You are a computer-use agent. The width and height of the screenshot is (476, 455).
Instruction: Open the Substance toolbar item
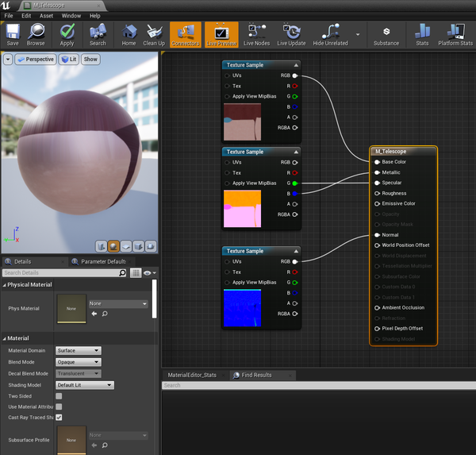[x=386, y=35]
